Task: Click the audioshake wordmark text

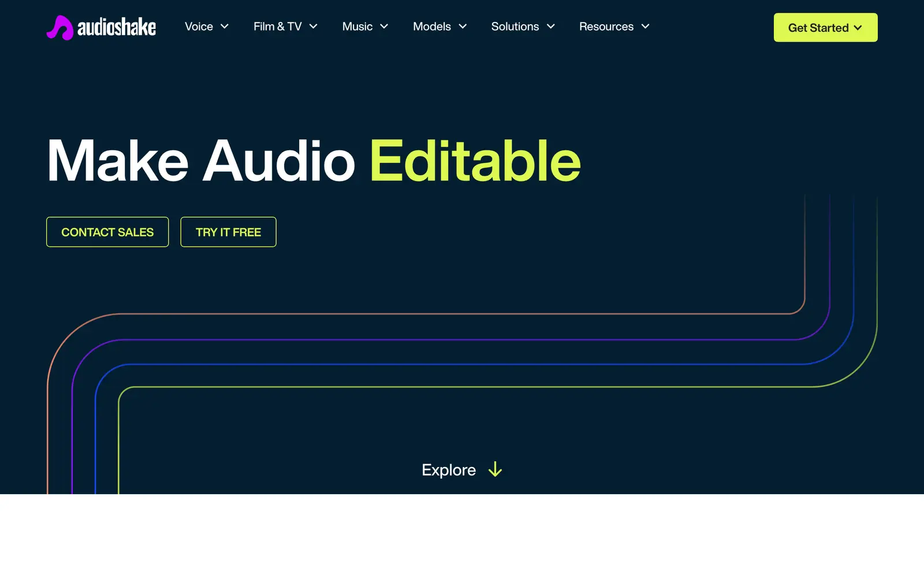Action: 117,27
